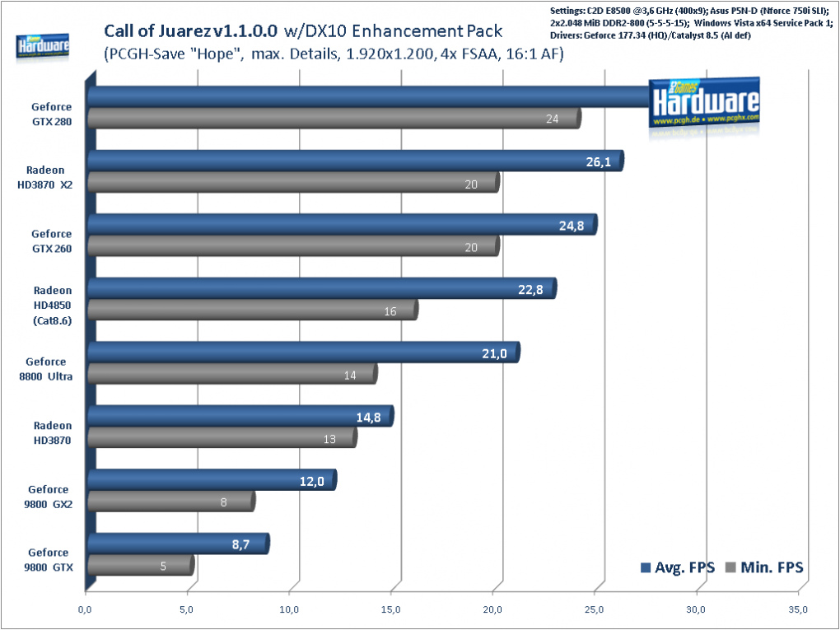The height and width of the screenshot is (630, 840).
Task: Click the Drivers: Geforce 177.34 line
Action: [651, 35]
